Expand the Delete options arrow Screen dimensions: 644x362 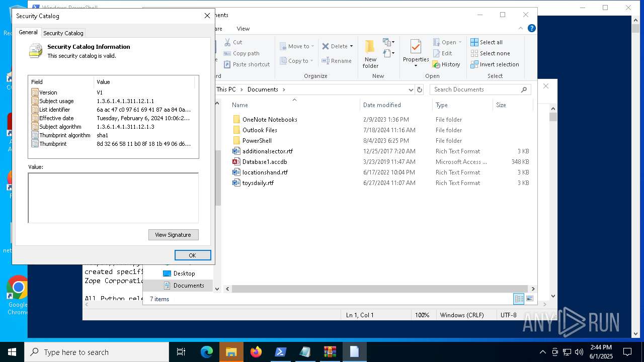click(351, 46)
